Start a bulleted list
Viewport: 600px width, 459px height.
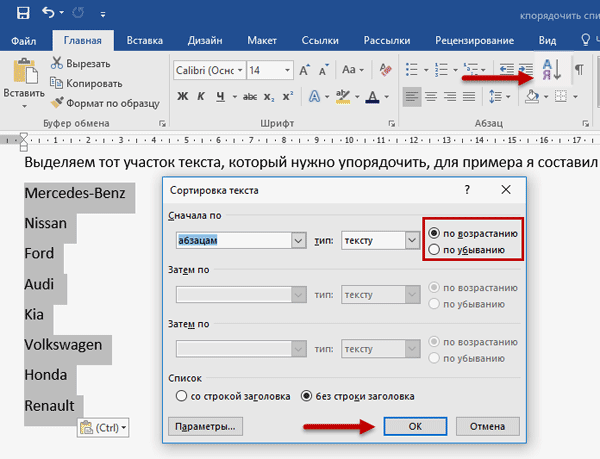[x=412, y=70]
